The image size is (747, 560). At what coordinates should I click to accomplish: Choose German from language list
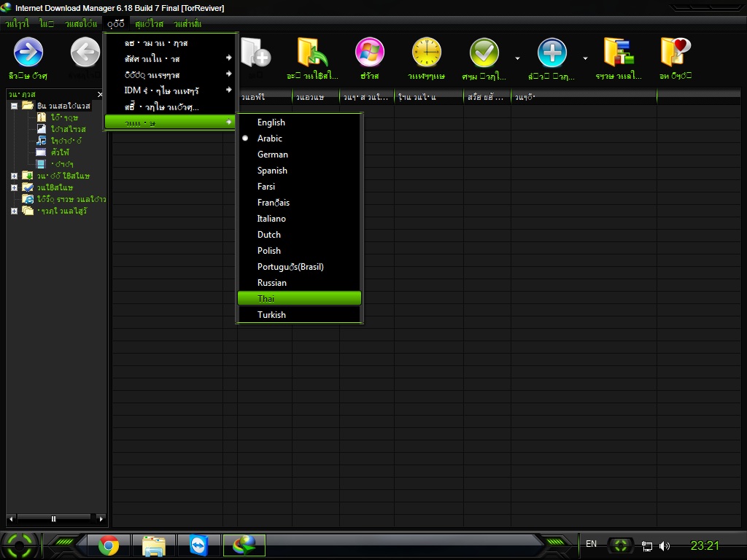pyautogui.click(x=299, y=155)
